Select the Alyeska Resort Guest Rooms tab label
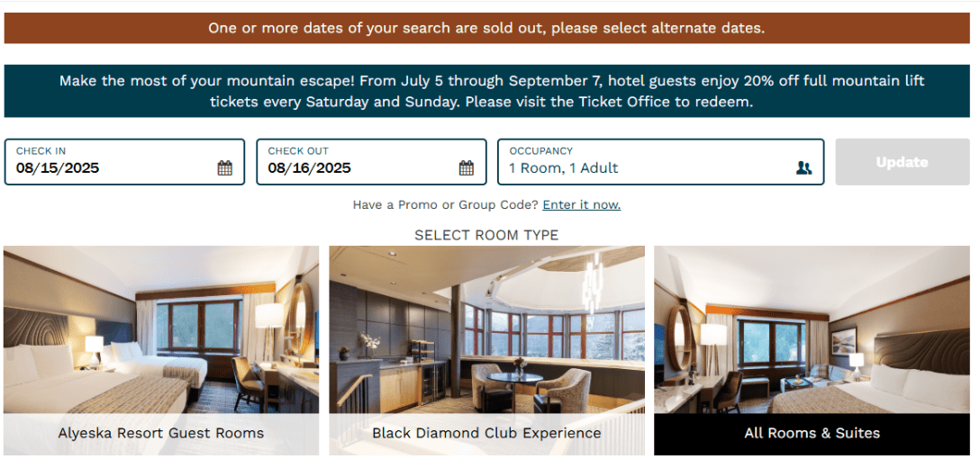Viewport: 980px width, 468px height. (x=161, y=433)
